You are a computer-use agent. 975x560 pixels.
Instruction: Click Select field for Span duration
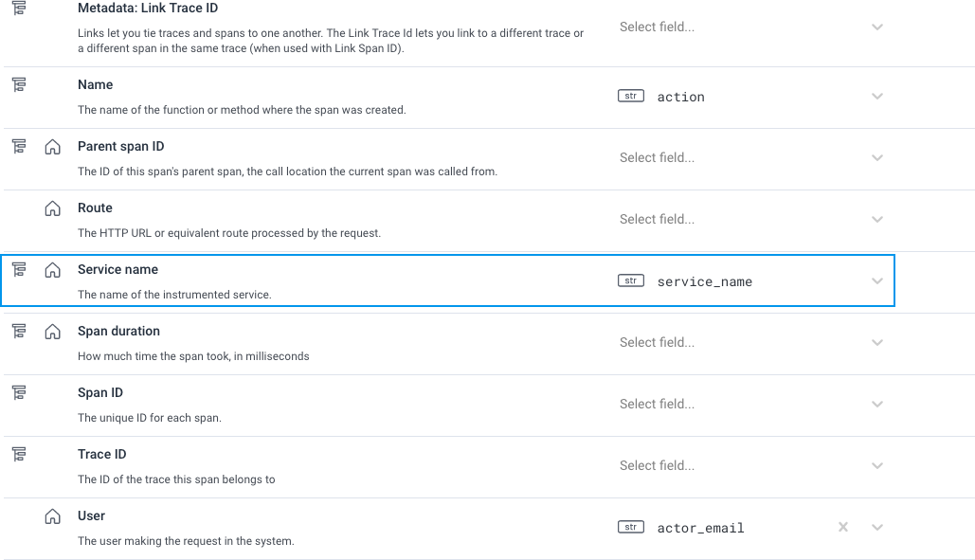click(657, 342)
